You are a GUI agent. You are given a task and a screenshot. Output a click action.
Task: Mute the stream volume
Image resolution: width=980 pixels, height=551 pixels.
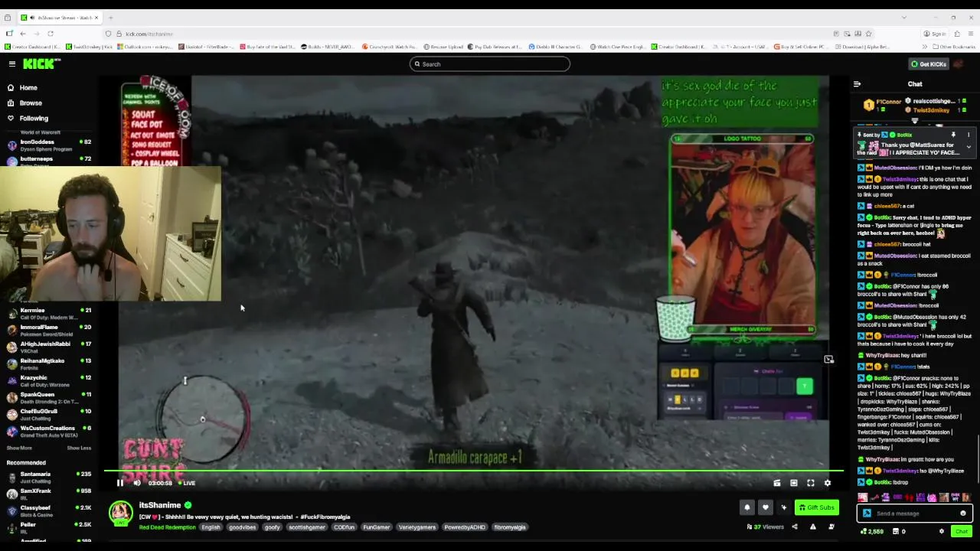click(x=137, y=483)
